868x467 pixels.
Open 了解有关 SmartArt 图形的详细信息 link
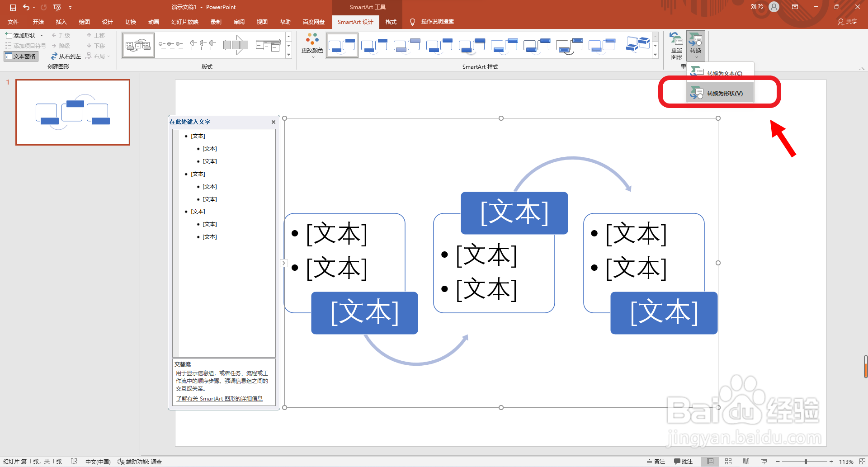tap(219, 398)
